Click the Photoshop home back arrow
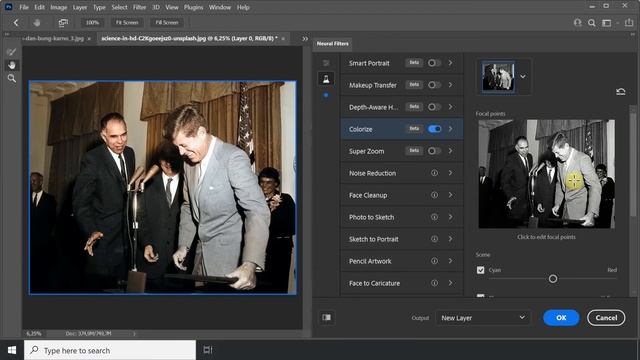 click(x=16, y=23)
